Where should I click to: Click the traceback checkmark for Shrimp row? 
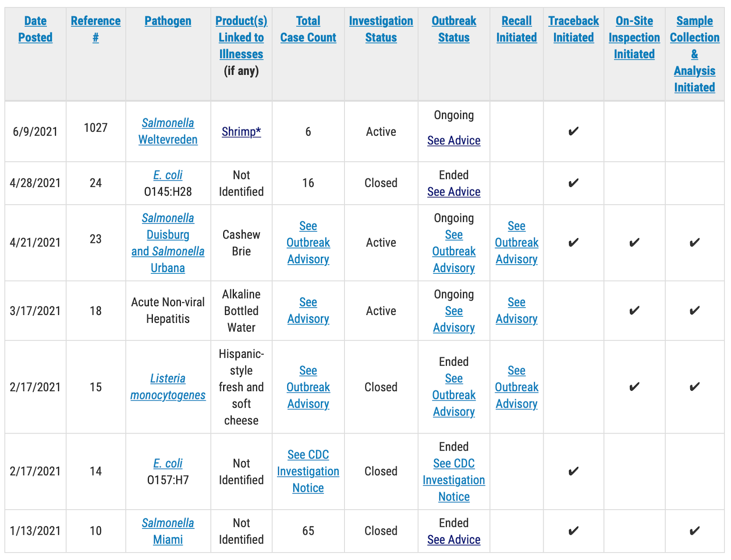tap(573, 131)
